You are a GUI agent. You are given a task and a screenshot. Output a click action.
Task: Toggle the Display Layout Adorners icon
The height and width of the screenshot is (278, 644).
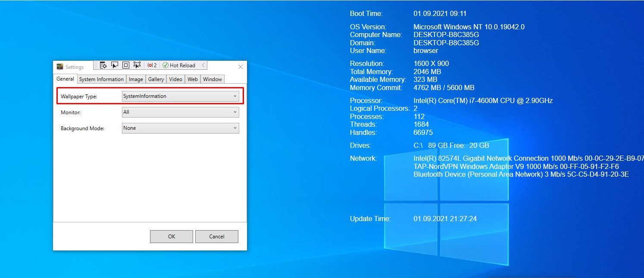[x=126, y=65]
